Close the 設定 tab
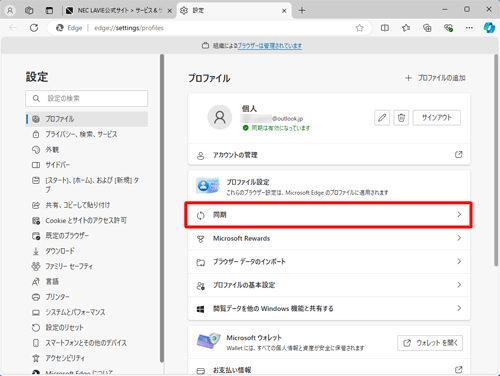 [284, 11]
